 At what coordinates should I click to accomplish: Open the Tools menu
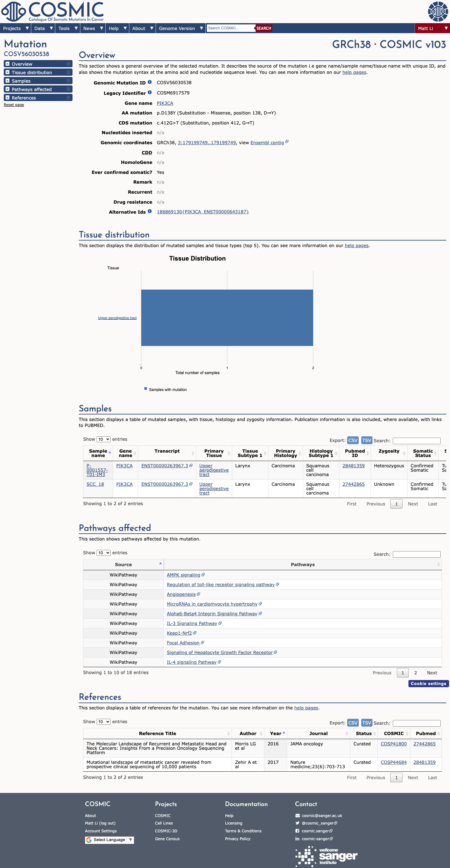coord(67,28)
